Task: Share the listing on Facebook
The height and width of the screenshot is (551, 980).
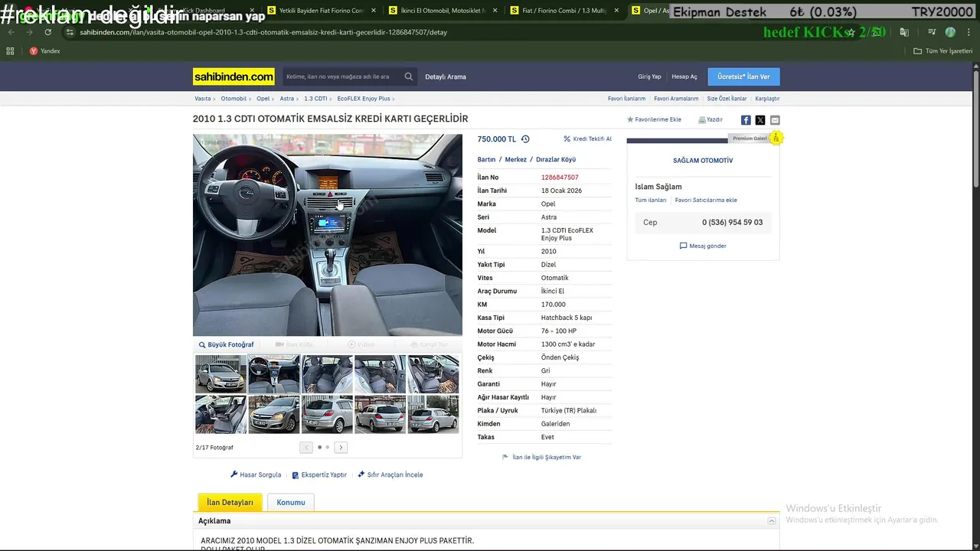Action: tap(746, 120)
